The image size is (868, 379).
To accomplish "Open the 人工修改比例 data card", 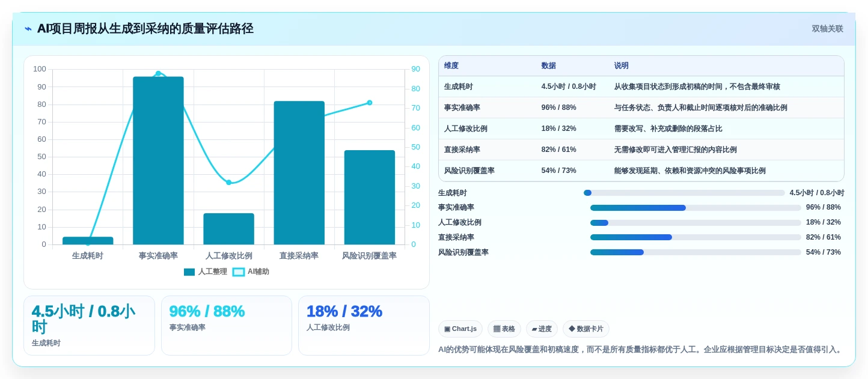I will click(364, 326).
